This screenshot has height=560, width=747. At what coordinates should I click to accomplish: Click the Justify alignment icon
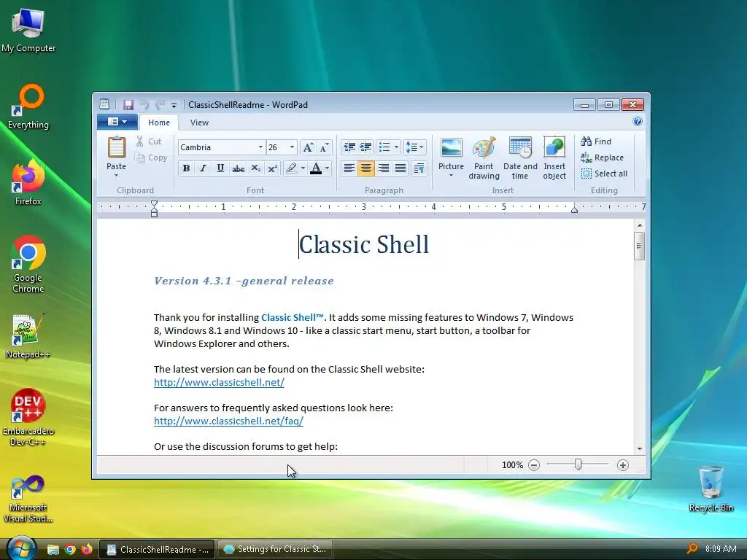point(400,168)
